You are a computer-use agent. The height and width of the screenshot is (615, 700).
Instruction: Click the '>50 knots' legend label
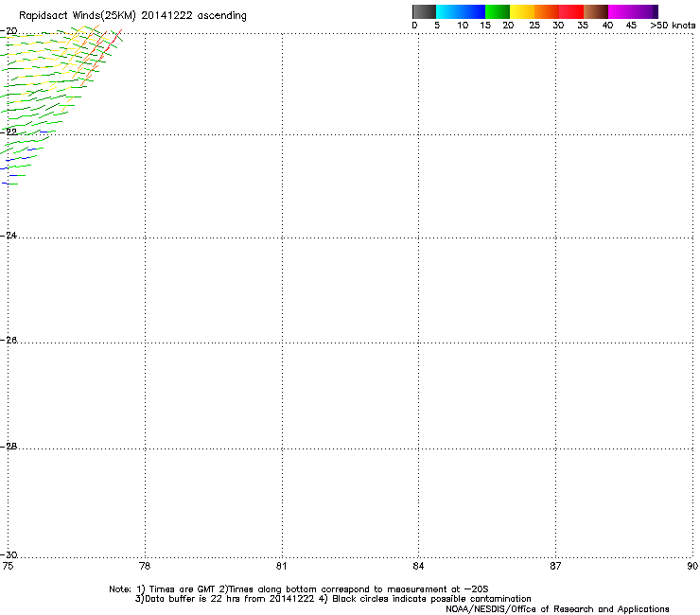(673, 26)
